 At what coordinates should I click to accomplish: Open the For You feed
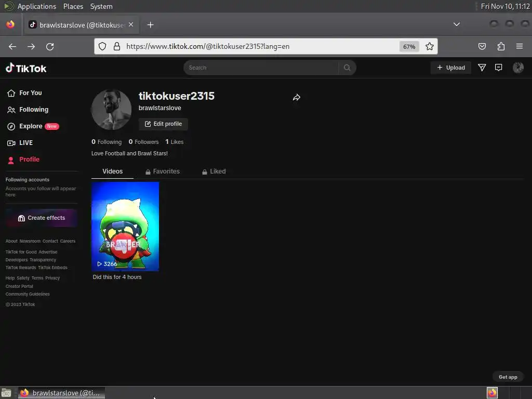point(24,93)
